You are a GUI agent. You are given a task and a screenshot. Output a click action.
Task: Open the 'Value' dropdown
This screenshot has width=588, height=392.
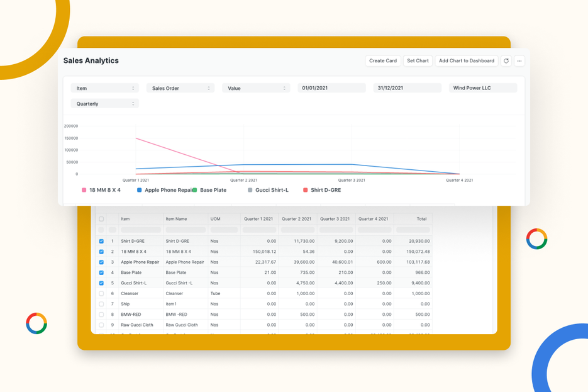coord(255,87)
